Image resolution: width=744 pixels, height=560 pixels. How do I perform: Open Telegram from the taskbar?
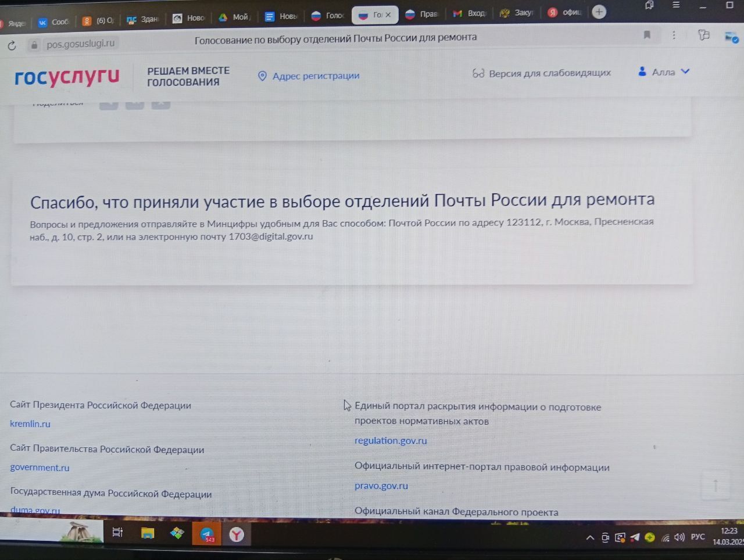pos(207,534)
